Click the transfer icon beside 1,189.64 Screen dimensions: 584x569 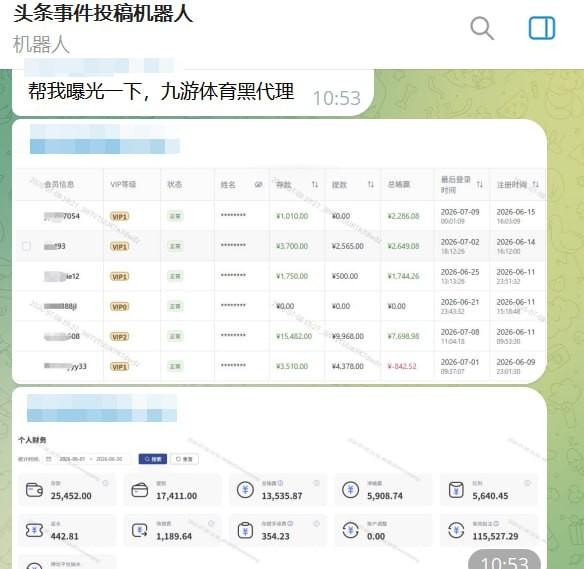point(140,530)
